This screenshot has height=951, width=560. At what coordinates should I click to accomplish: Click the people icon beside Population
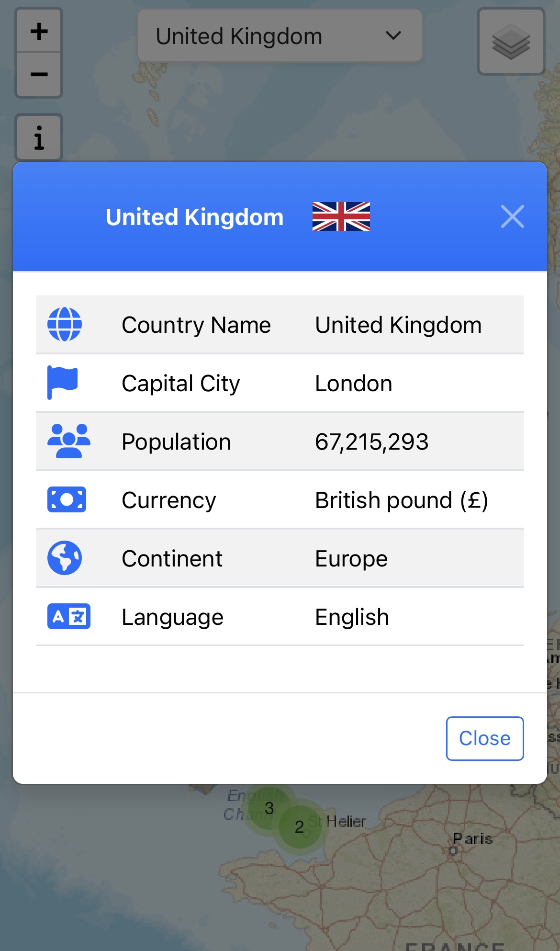[68, 441]
